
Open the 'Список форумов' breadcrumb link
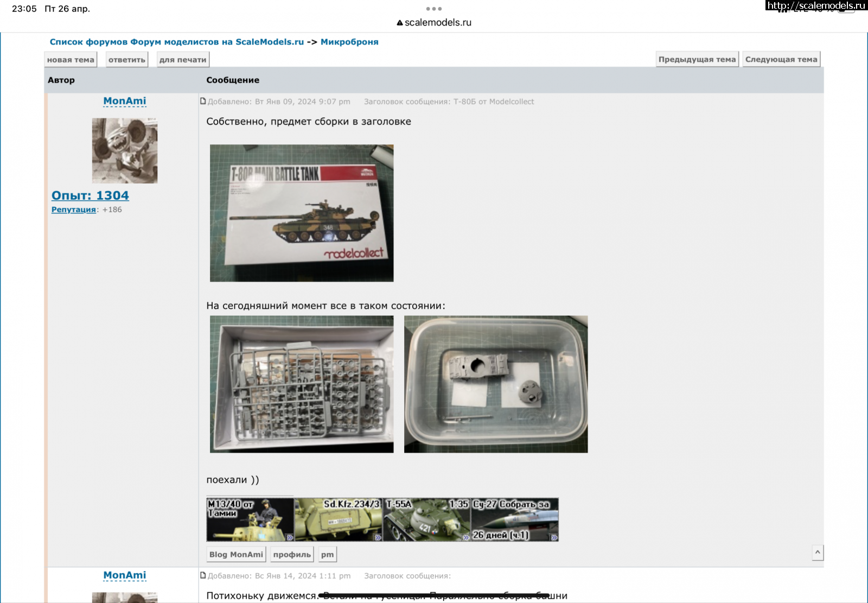pos(176,42)
